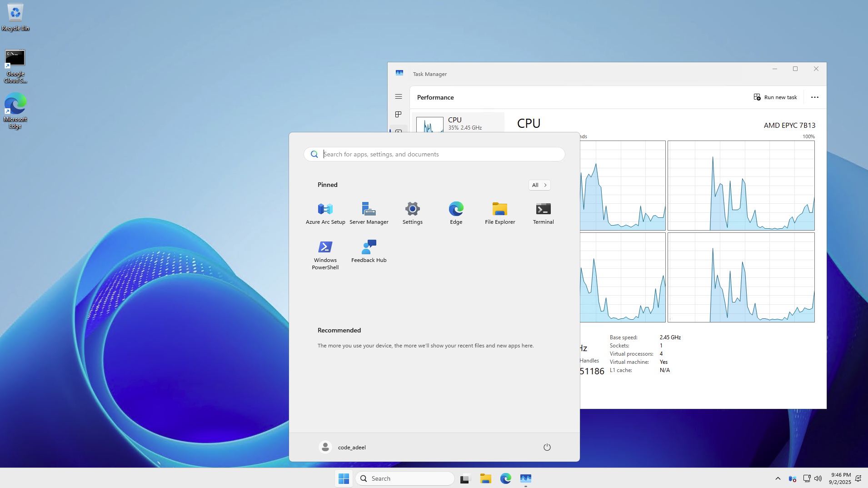
Task: Click the top-right CPU core graph
Action: tap(741, 186)
